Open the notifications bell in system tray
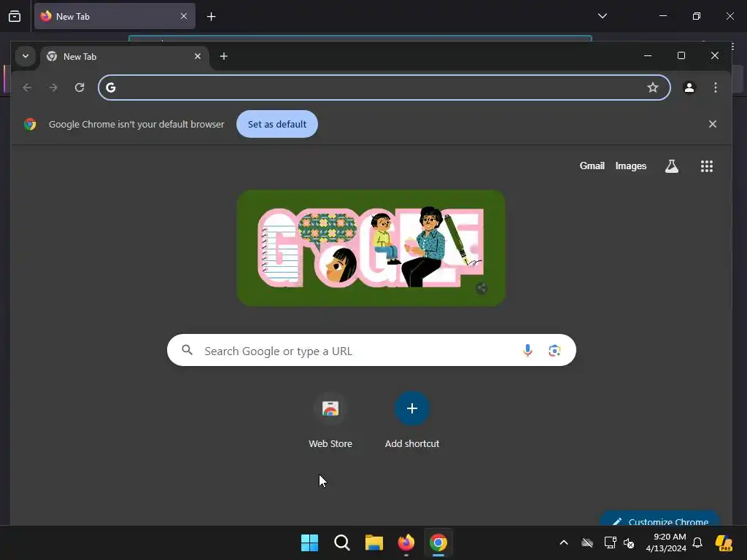747x560 pixels. point(697,542)
